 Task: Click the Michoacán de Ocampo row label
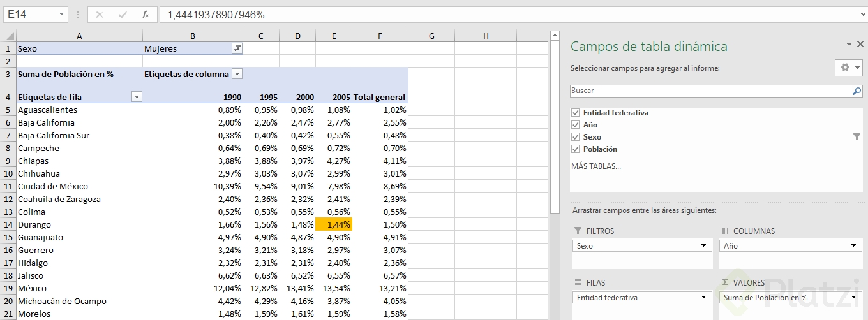62,301
